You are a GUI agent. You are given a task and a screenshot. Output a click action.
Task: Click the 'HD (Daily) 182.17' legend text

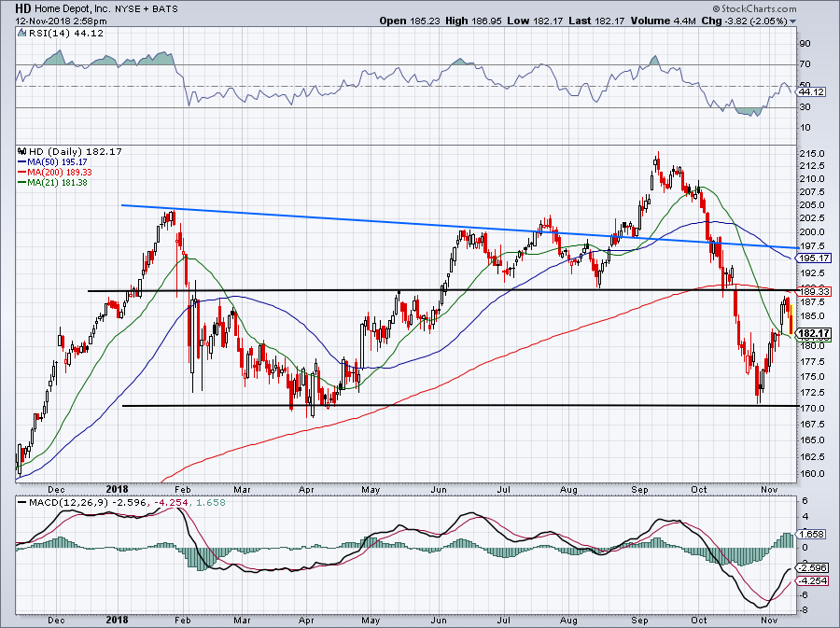(x=75, y=151)
